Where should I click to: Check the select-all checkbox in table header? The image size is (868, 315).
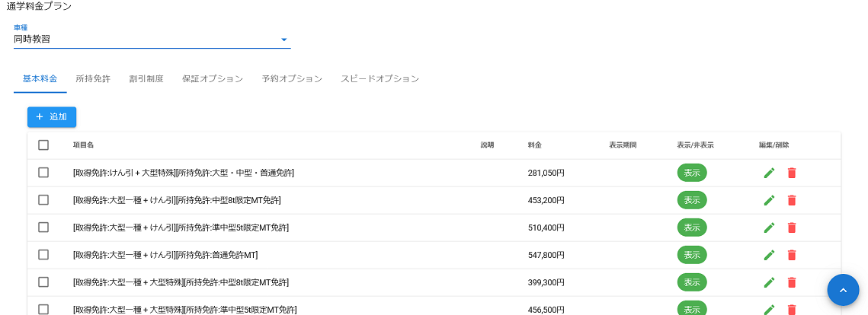click(x=43, y=145)
